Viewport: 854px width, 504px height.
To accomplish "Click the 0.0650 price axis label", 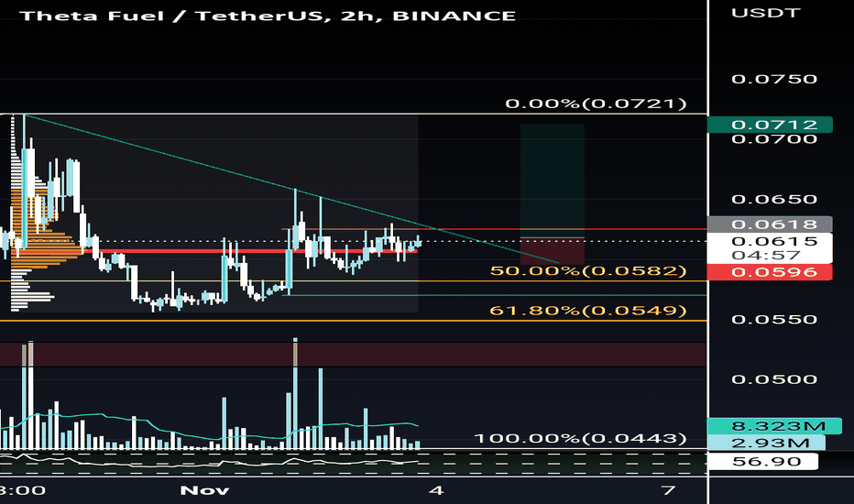I will (774, 200).
